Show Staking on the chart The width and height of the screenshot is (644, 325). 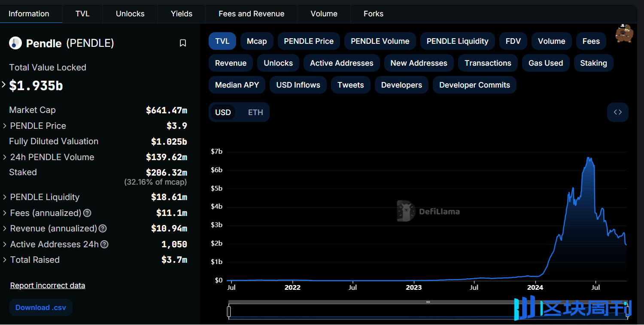594,63
